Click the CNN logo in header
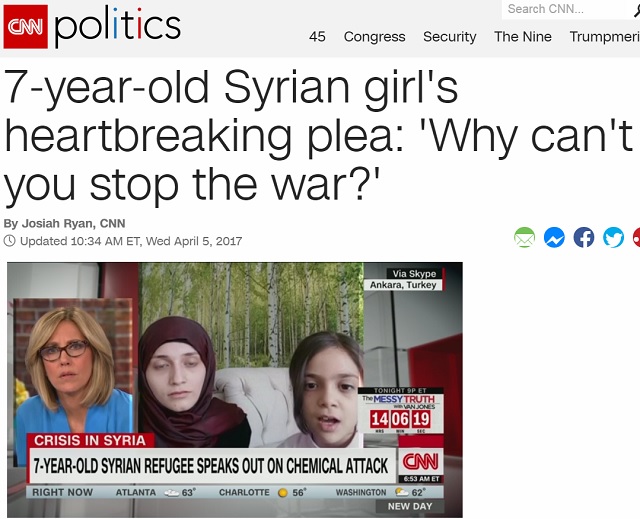Image resolution: width=640 pixels, height=519 pixels. point(26,27)
